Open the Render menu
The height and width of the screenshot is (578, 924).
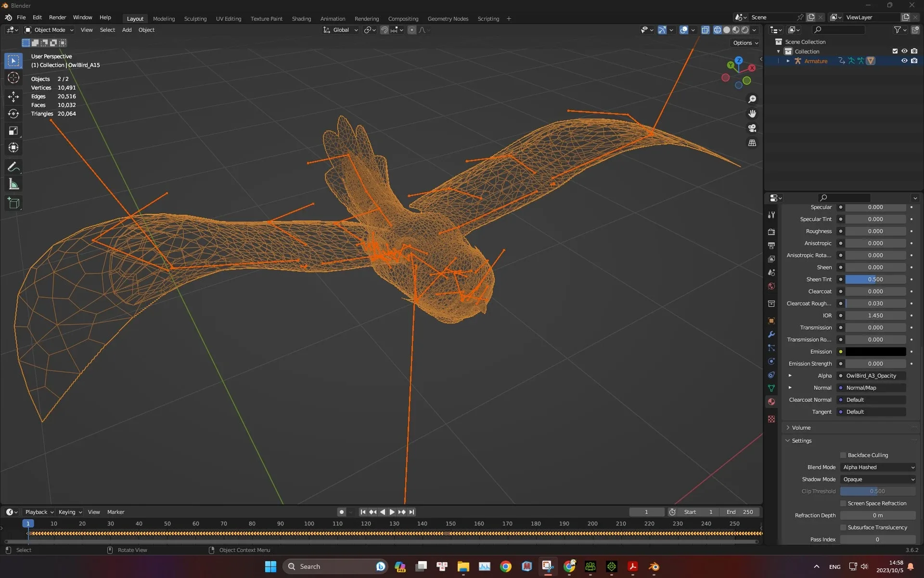57,17
